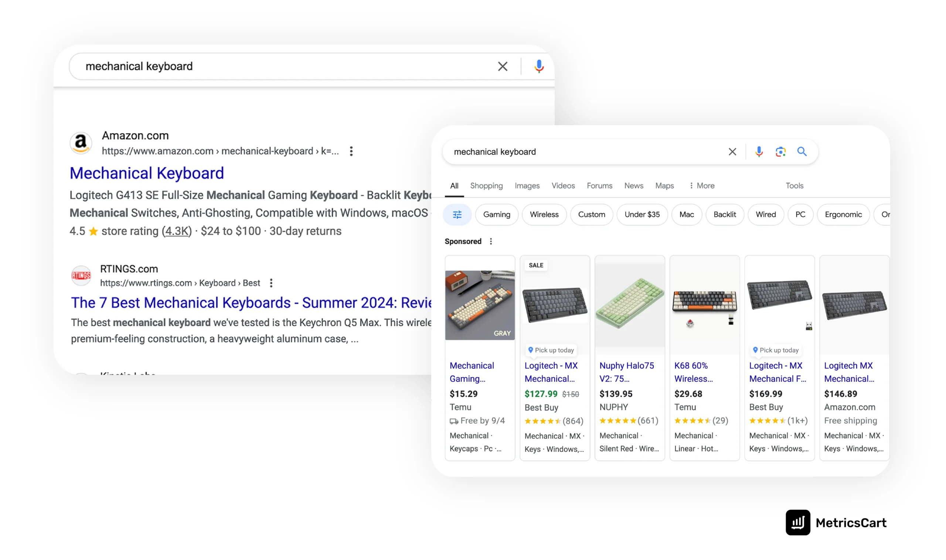Open the More tab overflow menu

click(702, 186)
